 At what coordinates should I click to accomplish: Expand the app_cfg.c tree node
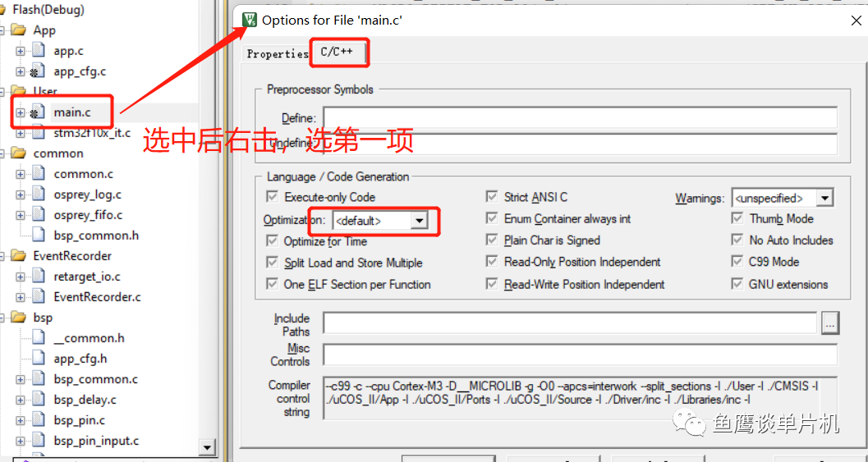20,71
